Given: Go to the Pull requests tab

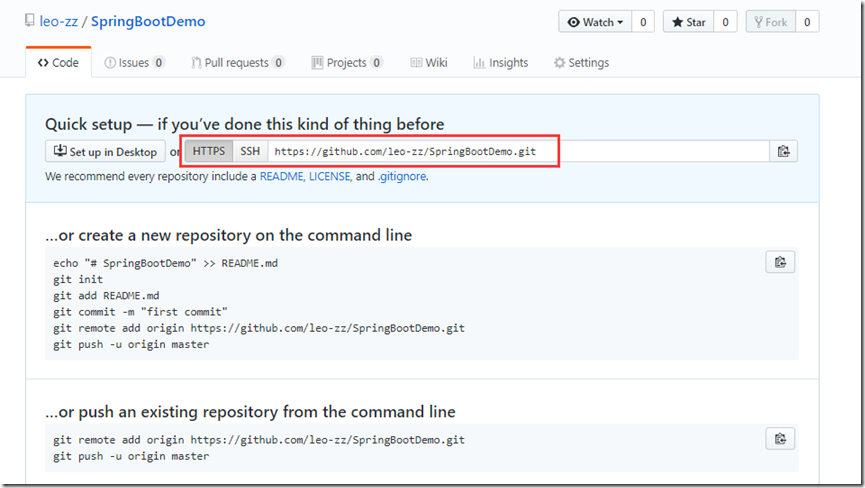Looking at the screenshot, I should click(237, 63).
